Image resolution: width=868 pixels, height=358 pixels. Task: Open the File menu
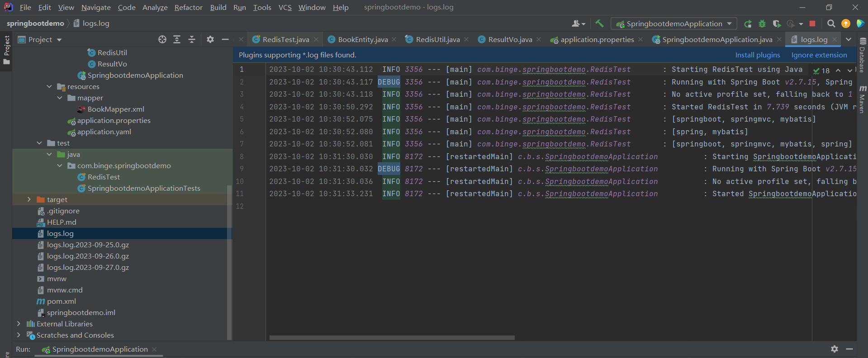point(25,7)
